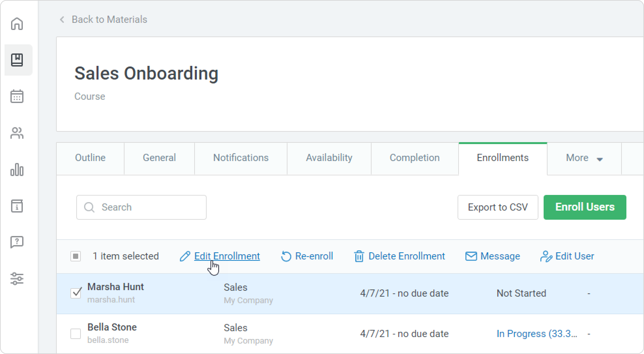Open Bella Stone's In Progress status link
The width and height of the screenshot is (644, 354).
click(x=536, y=333)
